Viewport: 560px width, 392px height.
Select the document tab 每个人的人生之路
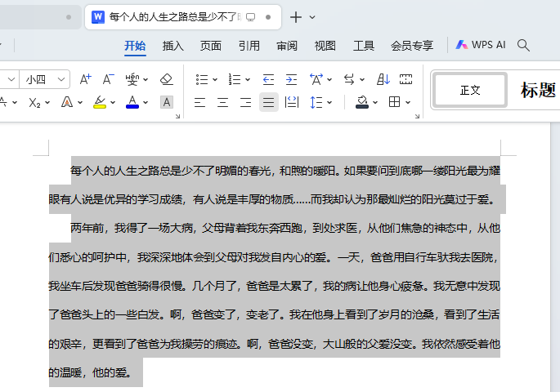click(x=183, y=17)
